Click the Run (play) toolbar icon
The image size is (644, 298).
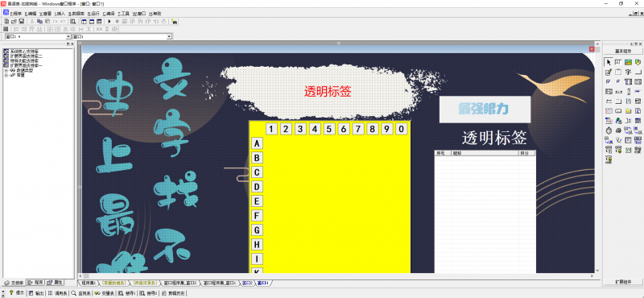click(109, 21)
